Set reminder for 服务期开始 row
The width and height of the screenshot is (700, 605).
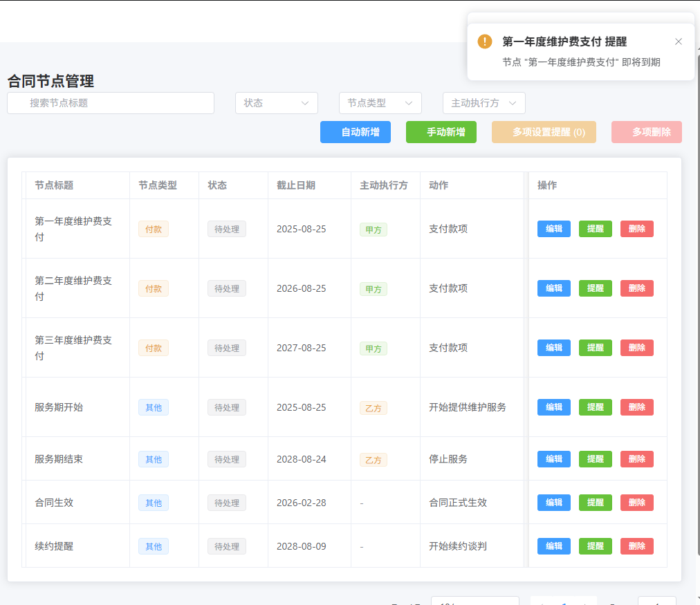(x=595, y=407)
